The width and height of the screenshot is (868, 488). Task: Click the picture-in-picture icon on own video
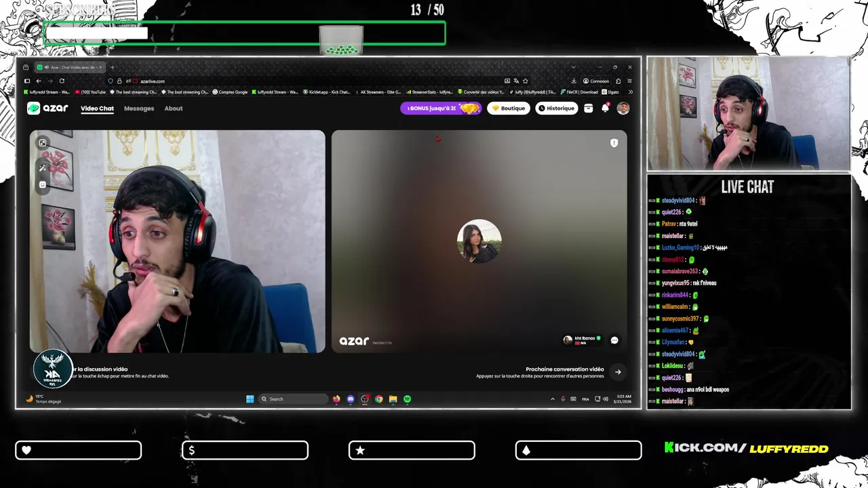[43, 142]
